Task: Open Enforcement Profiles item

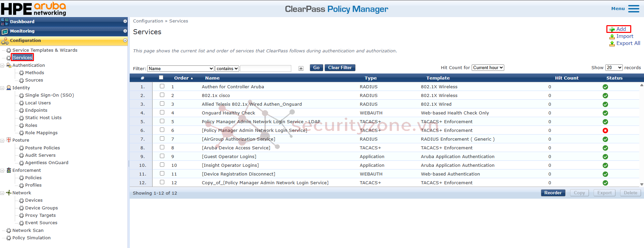Action: coord(33,185)
